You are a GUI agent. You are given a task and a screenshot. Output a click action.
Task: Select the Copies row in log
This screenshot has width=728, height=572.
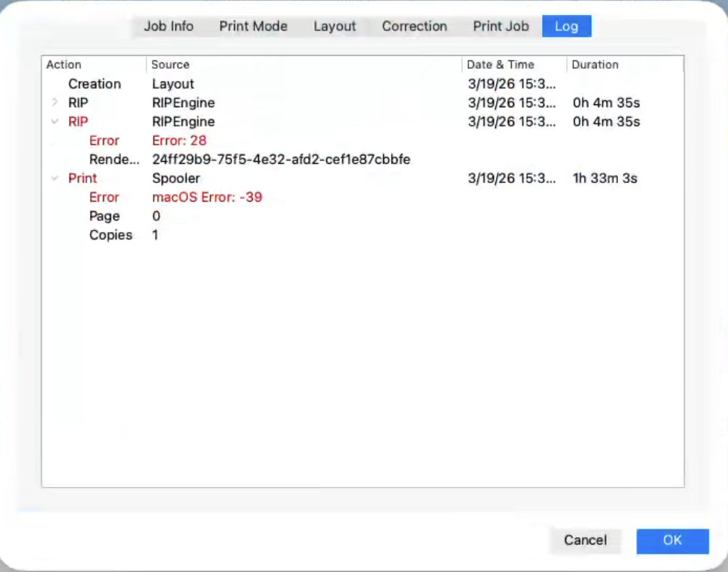(x=111, y=235)
